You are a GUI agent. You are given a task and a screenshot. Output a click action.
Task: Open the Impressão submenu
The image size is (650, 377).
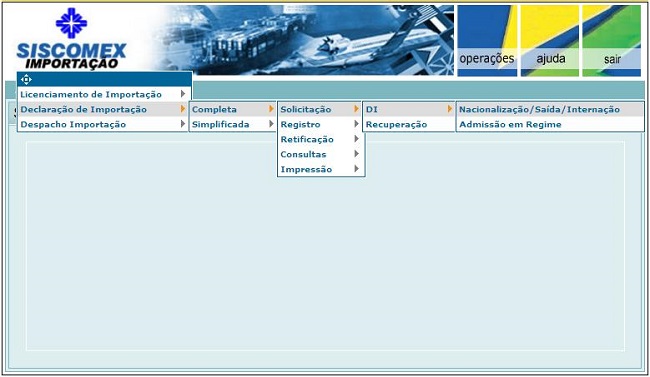(x=321, y=169)
